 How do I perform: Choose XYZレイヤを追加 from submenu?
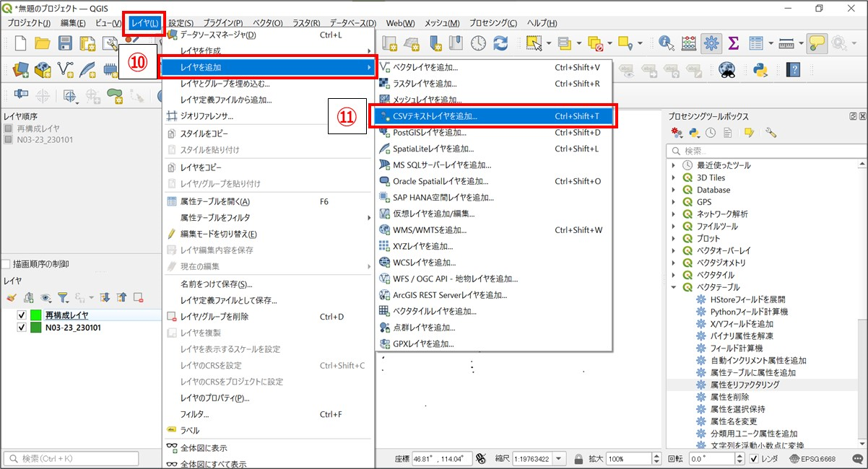[x=492, y=246]
